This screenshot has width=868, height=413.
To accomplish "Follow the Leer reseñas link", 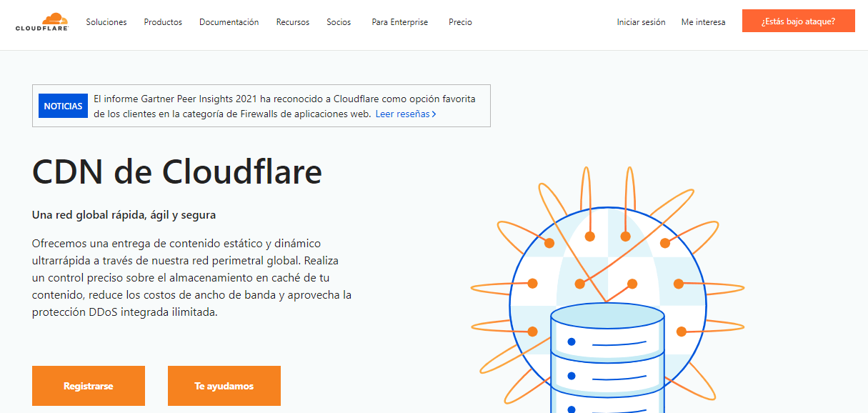I will tap(405, 114).
